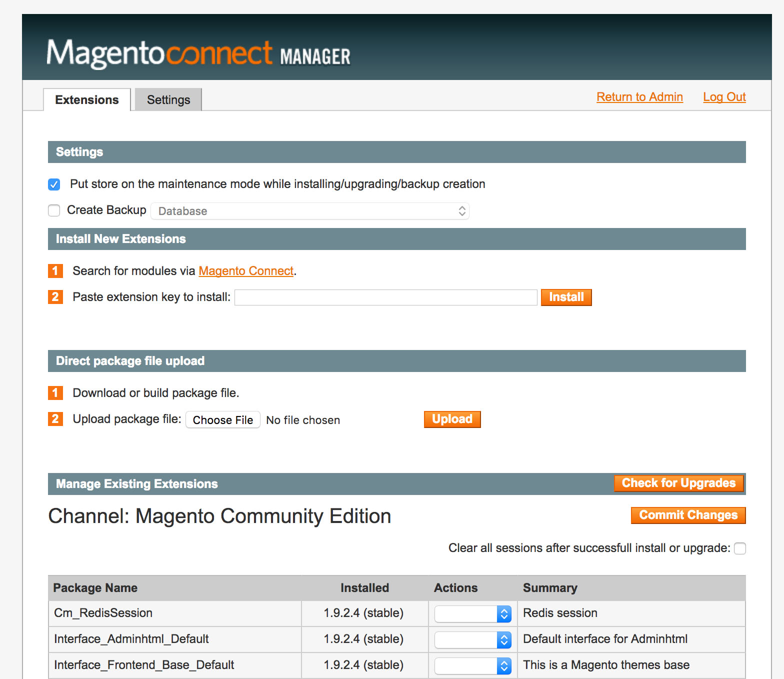
Task: Click the Installed column header
Action: pyautogui.click(x=365, y=588)
